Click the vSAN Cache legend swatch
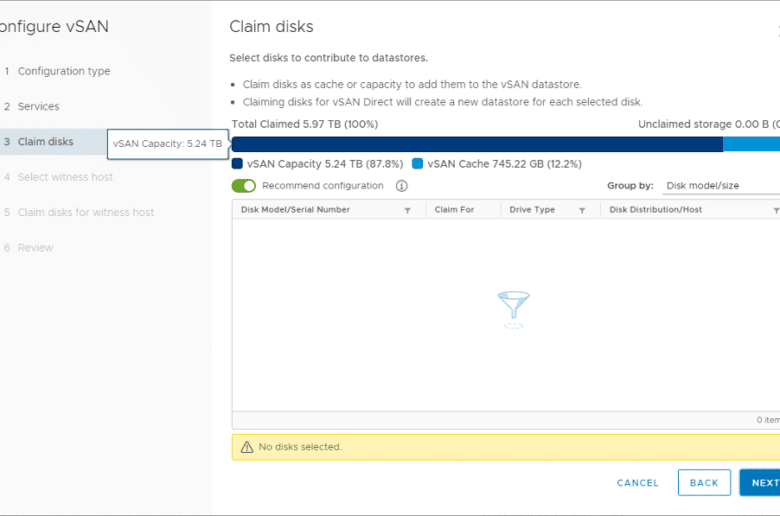Image resolution: width=780 pixels, height=516 pixels. pos(417,164)
